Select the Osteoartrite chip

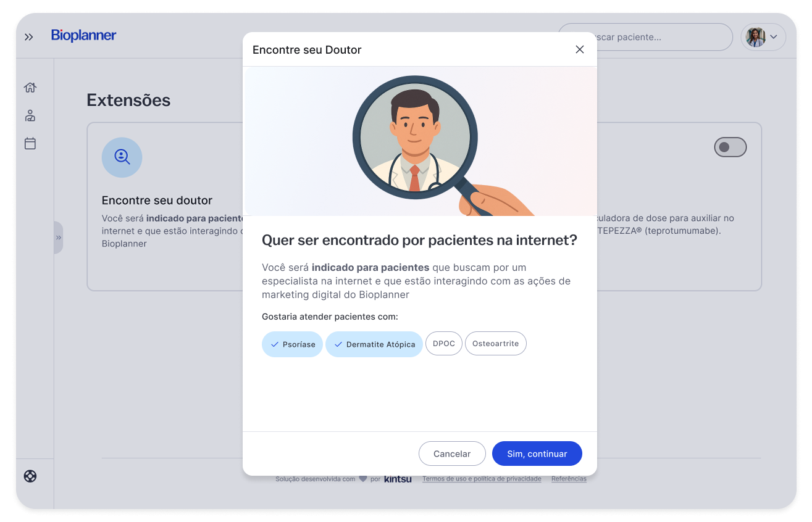(x=496, y=344)
